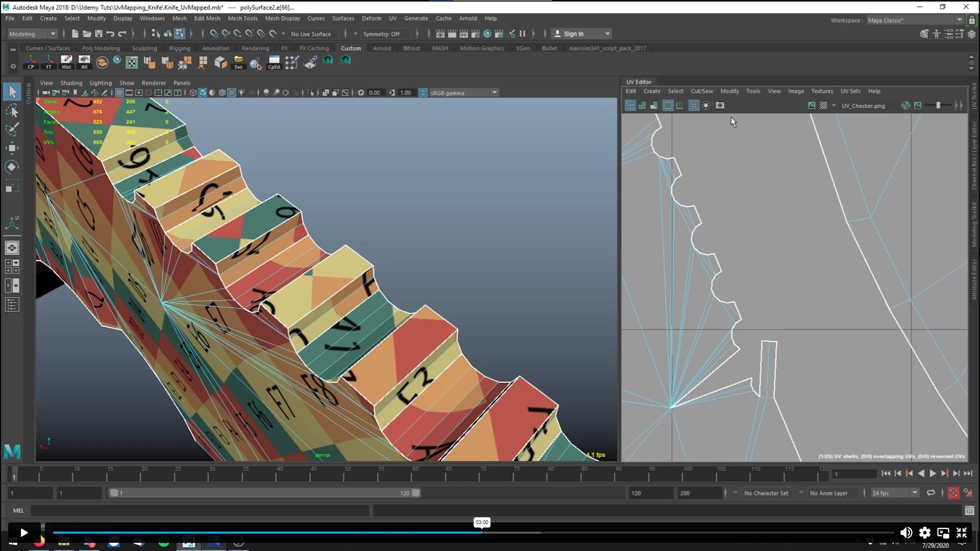
Task: Redo the last action icon
Action: [122, 34]
